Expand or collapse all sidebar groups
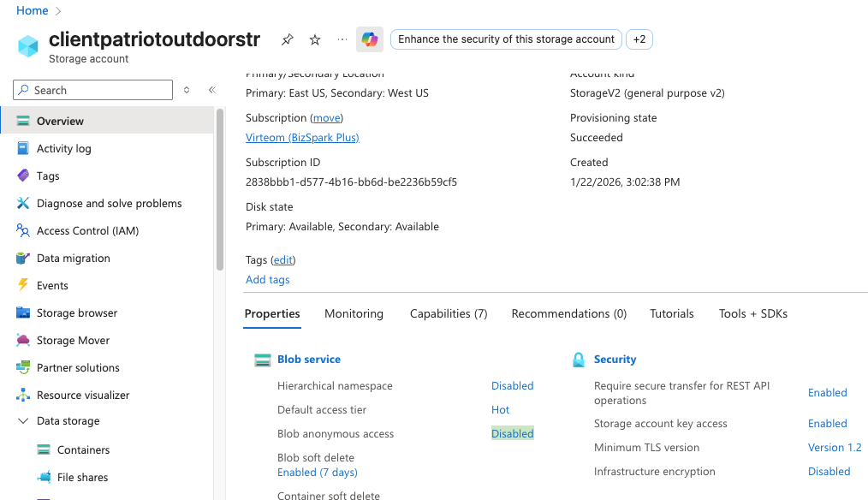The image size is (868, 500). click(187, 90)
